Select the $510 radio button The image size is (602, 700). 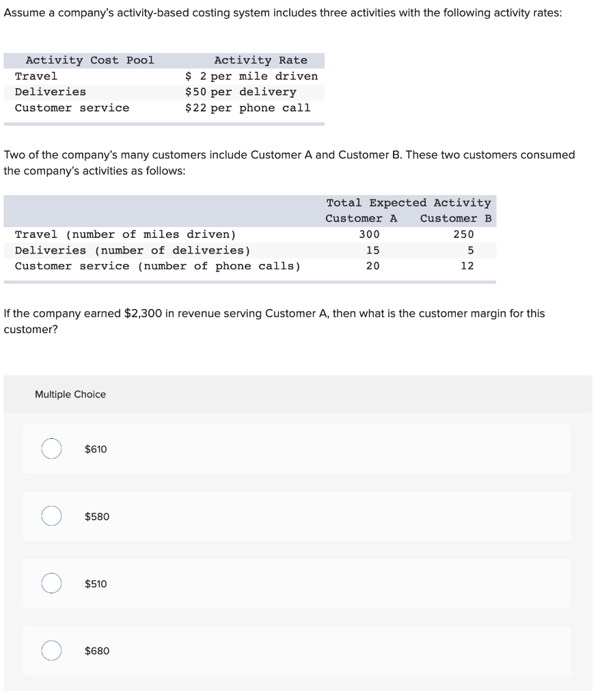click(51, 583)
